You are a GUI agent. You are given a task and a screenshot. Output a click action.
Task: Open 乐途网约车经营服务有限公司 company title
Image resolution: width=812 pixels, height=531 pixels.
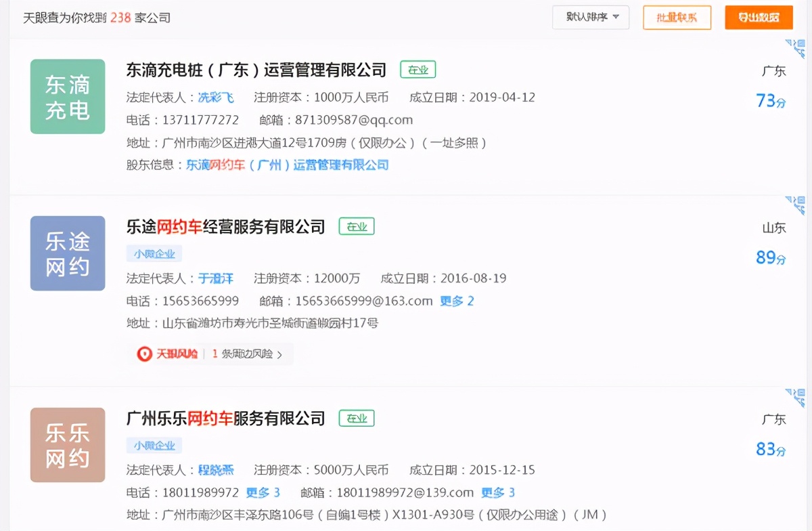[x=226, y=227]
